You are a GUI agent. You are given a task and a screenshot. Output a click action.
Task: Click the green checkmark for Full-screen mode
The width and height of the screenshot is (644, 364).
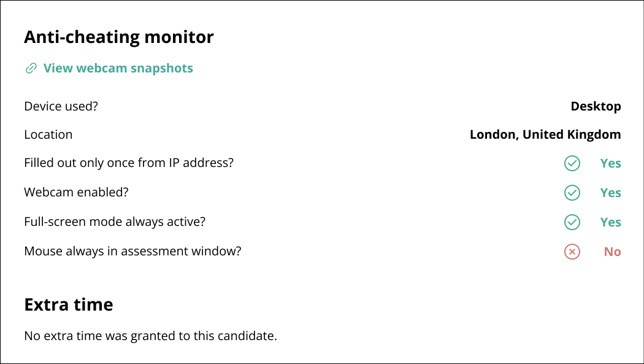tap(572, 222)
